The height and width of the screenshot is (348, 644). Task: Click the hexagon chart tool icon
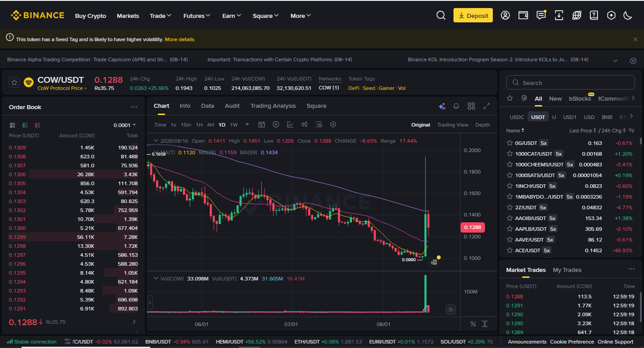[x=333, y=125]
